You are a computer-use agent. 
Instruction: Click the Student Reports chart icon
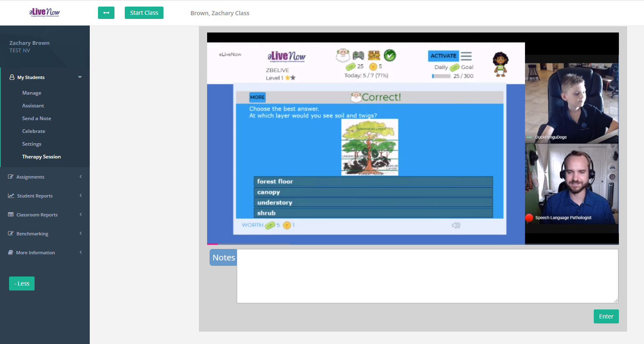click(11, 195)
